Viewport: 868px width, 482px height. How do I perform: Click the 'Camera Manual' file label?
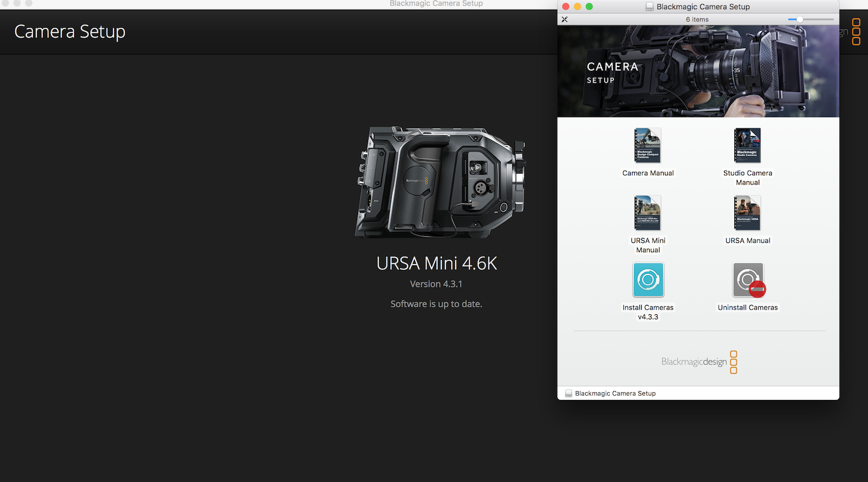coord(648,173)
